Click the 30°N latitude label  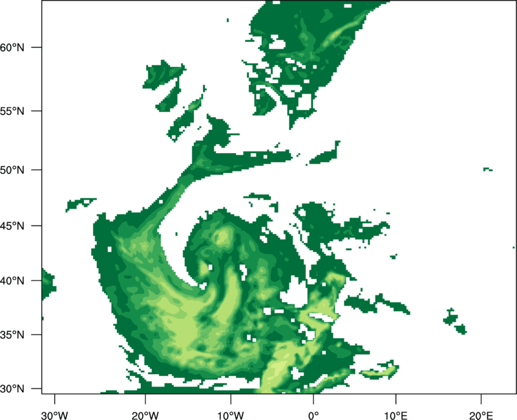pos(12,389)
